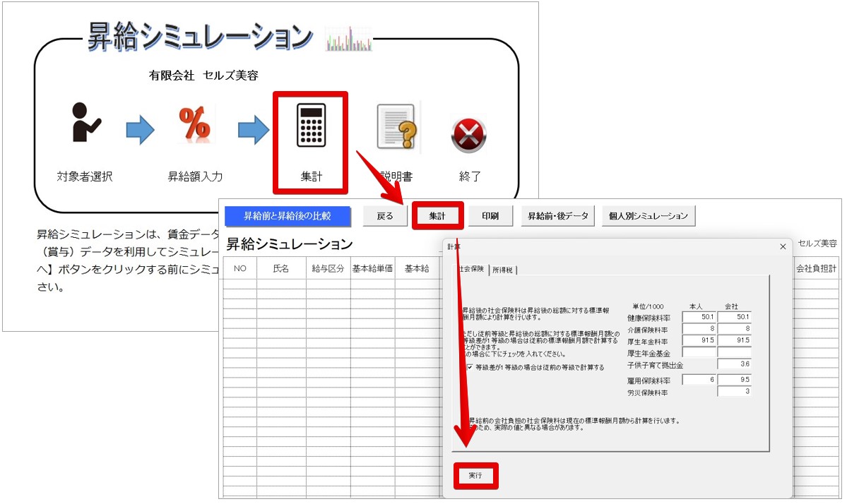Click 厚生年金料率 会社 field

click(x=735, y=340)
